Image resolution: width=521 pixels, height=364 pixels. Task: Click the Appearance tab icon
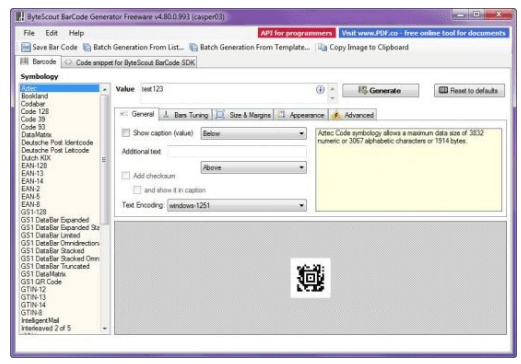[x=282, y=115]
